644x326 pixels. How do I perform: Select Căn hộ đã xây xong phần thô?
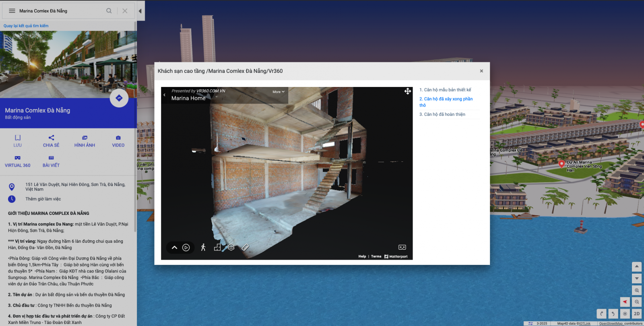pos(446,102)
